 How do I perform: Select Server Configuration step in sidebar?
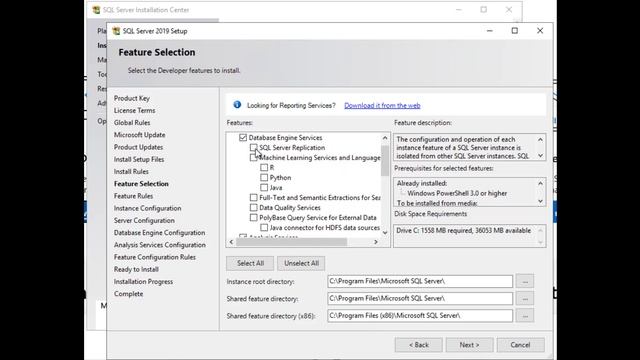pos(144,220)
